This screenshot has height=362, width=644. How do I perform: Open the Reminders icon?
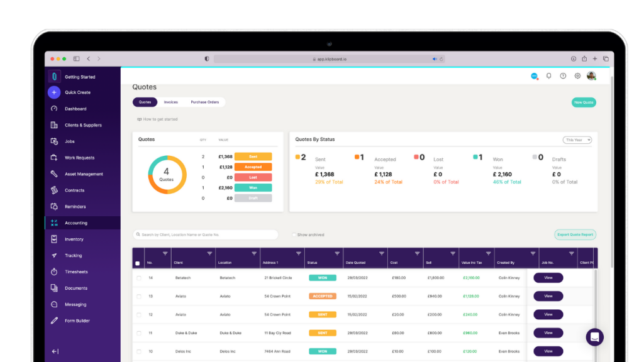coord(54,206)
